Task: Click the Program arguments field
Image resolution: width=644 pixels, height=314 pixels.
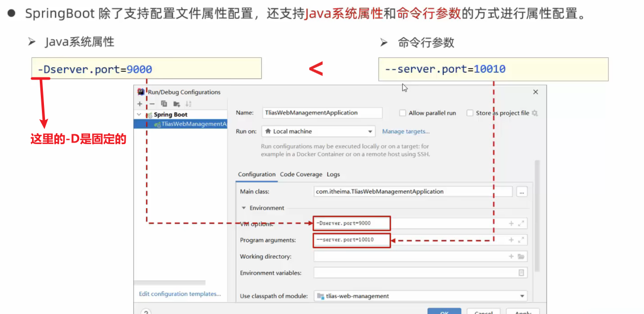Action: [x=420, y=240]
